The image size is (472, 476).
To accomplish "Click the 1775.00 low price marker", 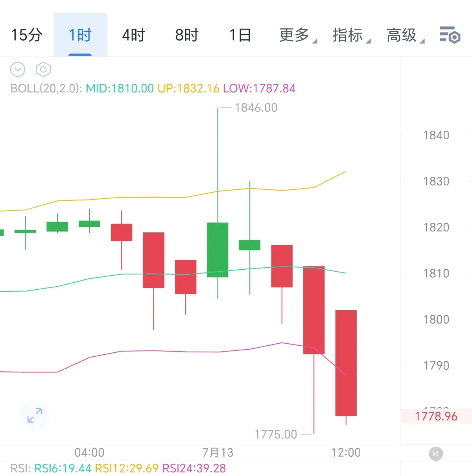I will coord(276,434).
